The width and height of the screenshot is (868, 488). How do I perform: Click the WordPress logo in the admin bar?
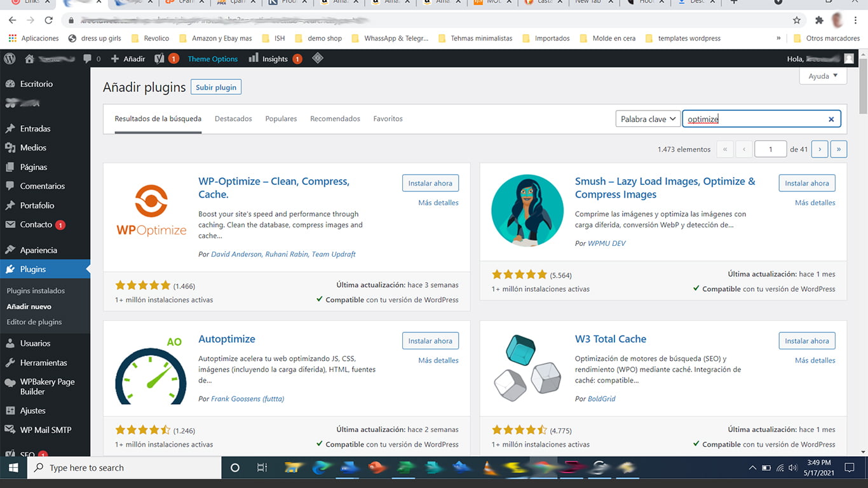9,58
